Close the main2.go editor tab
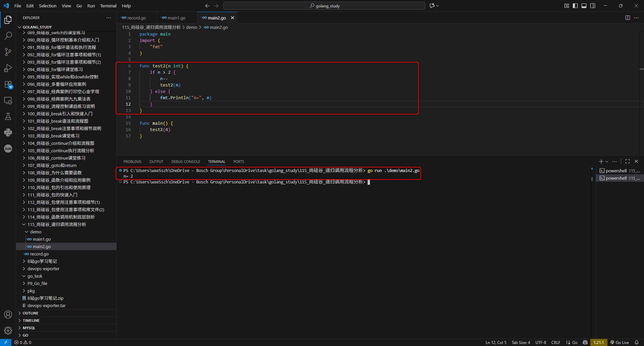Viewport: 644px width, 346px height. 232,18
